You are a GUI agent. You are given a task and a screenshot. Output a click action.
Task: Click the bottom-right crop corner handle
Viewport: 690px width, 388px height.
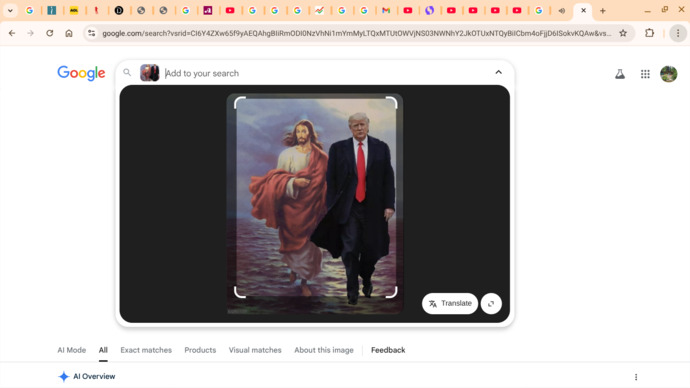[391, 292]
